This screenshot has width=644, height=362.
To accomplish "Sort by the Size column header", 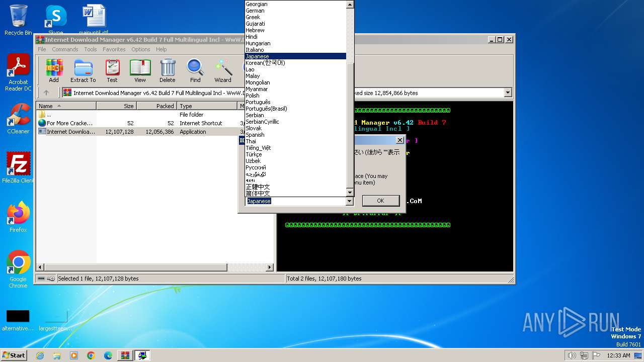I will [x=117, y=106].
